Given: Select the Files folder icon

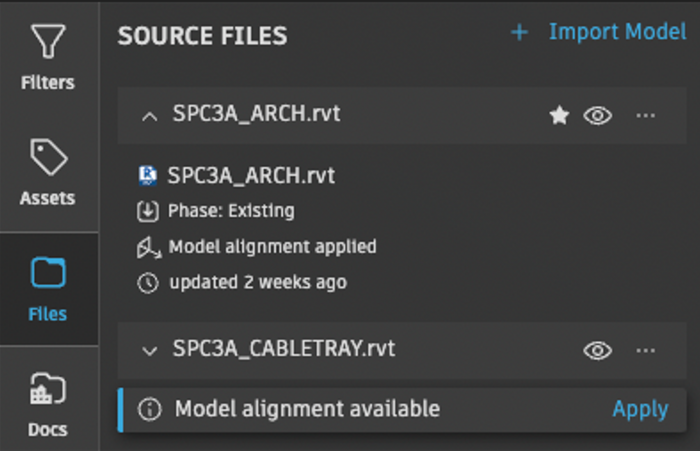Looking at the screenshot, I should pos(48,273).
